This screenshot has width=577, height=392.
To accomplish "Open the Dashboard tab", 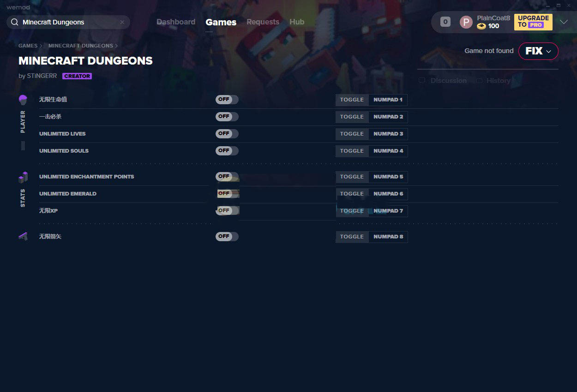I will pyautogui.click(x=176, y=22).
